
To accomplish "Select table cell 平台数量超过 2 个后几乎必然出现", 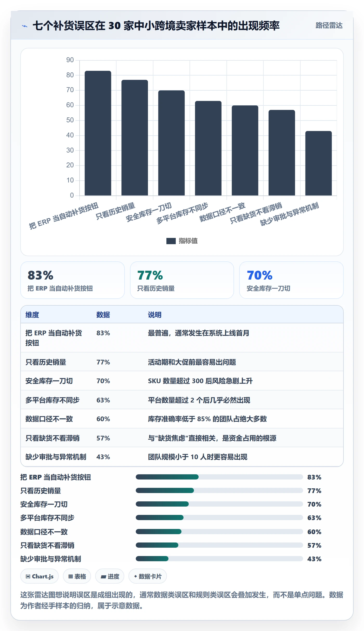I will click(199, 400).
